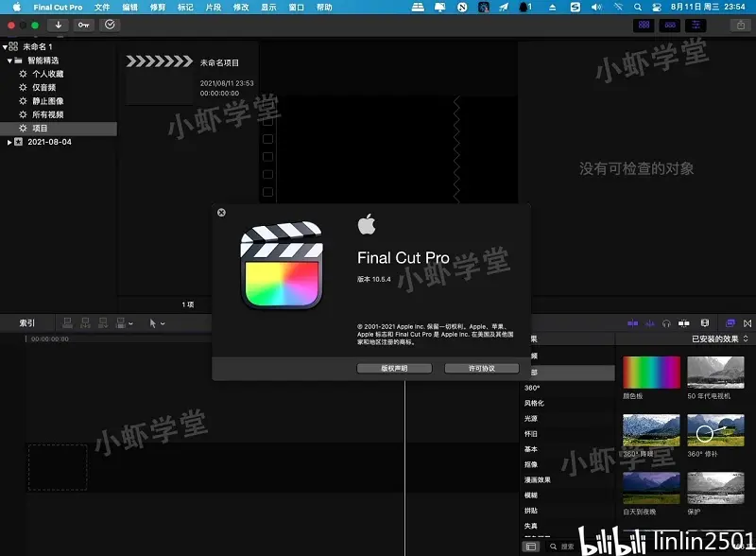Select the 怀旧 effects category
This screenshot has width=756, height=556.
click(x=530, y=434)
